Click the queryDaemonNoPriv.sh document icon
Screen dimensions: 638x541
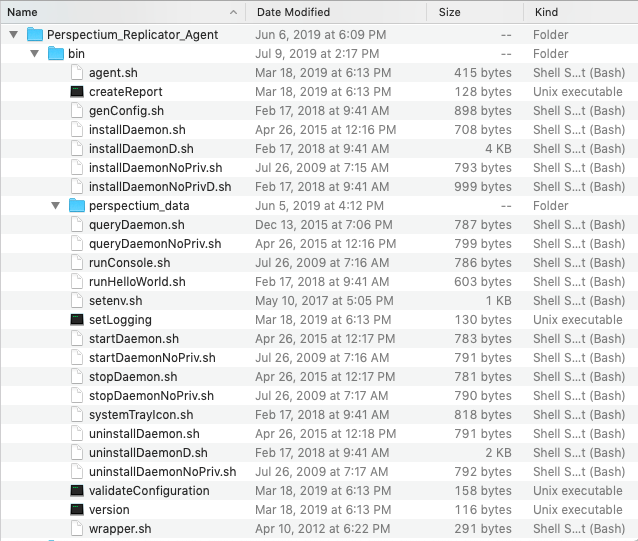[x=77, y=244]
